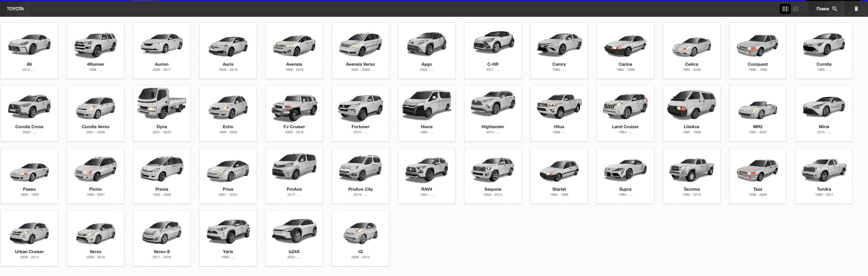
Task: Choose the Hilux pickup card
Action: (x=559, y=113)
